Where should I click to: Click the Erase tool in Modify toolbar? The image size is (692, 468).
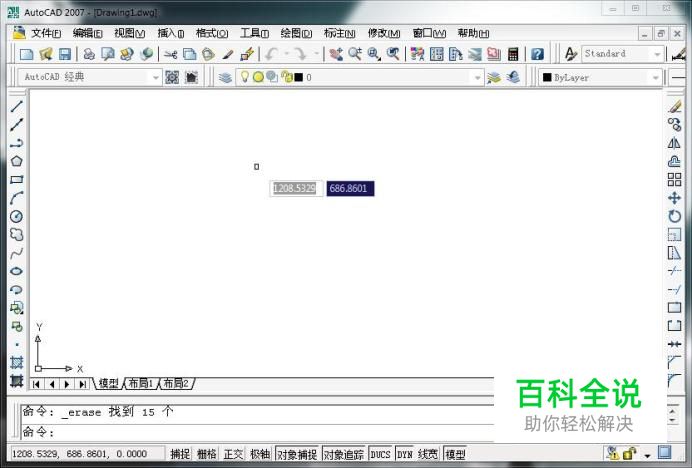[x=674, y=106]
